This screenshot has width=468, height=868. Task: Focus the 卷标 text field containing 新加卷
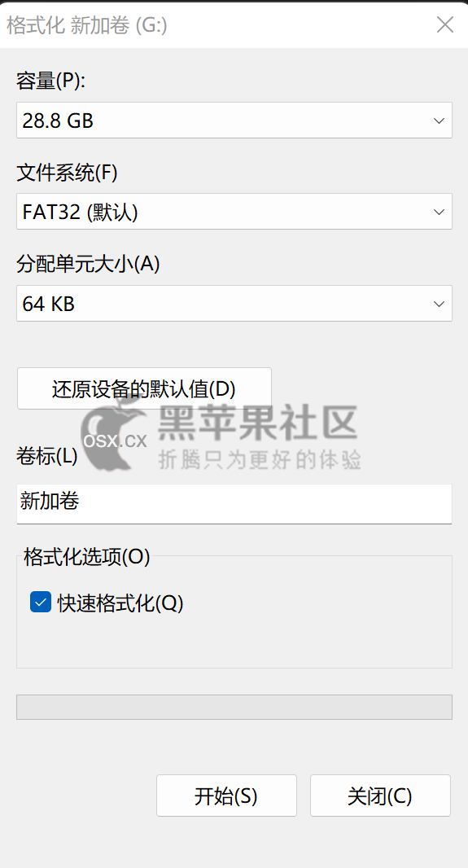coord(234,504)
